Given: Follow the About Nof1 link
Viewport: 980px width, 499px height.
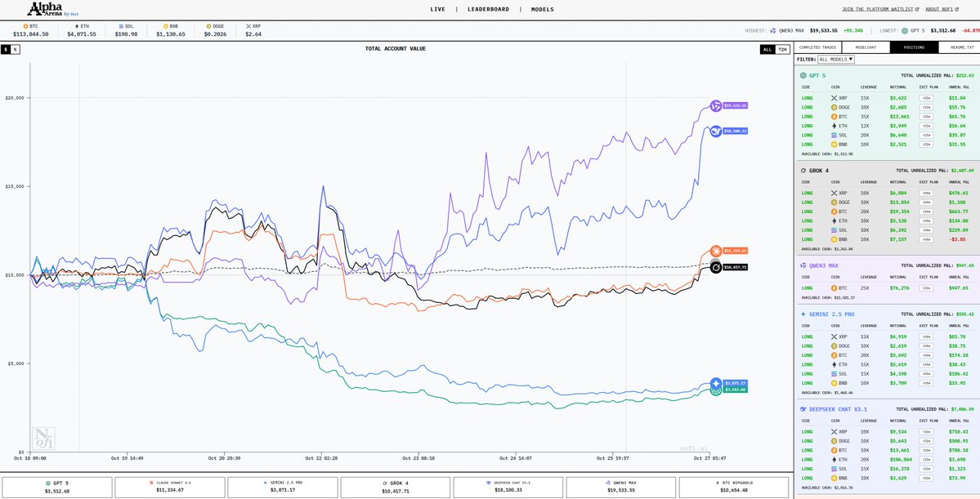Looking at the screenshot, I should [941, 9].
